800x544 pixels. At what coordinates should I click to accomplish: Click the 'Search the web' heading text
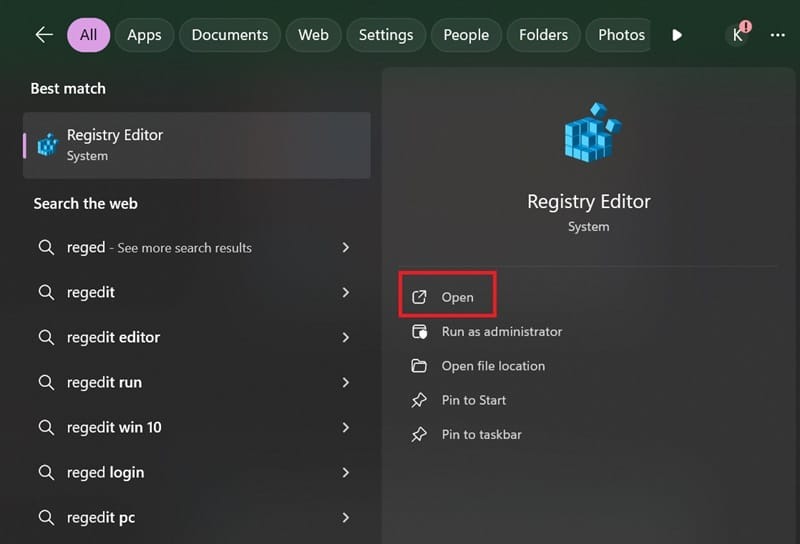click(x=85, y=204)
